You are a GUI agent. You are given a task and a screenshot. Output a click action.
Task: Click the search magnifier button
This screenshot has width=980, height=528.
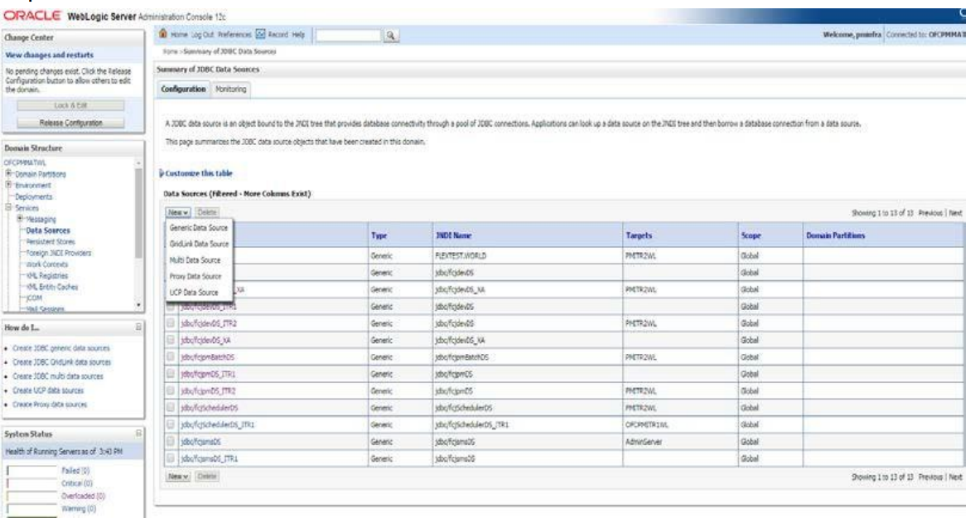coord(391,36)
